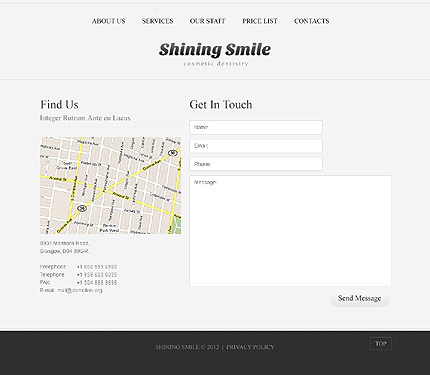Click the Glasgow street address text

65,247
